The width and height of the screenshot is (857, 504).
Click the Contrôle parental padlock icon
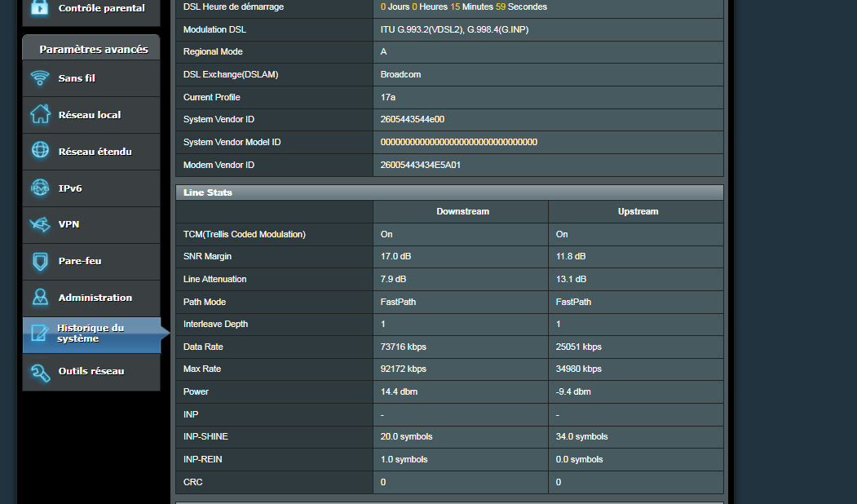39,8
